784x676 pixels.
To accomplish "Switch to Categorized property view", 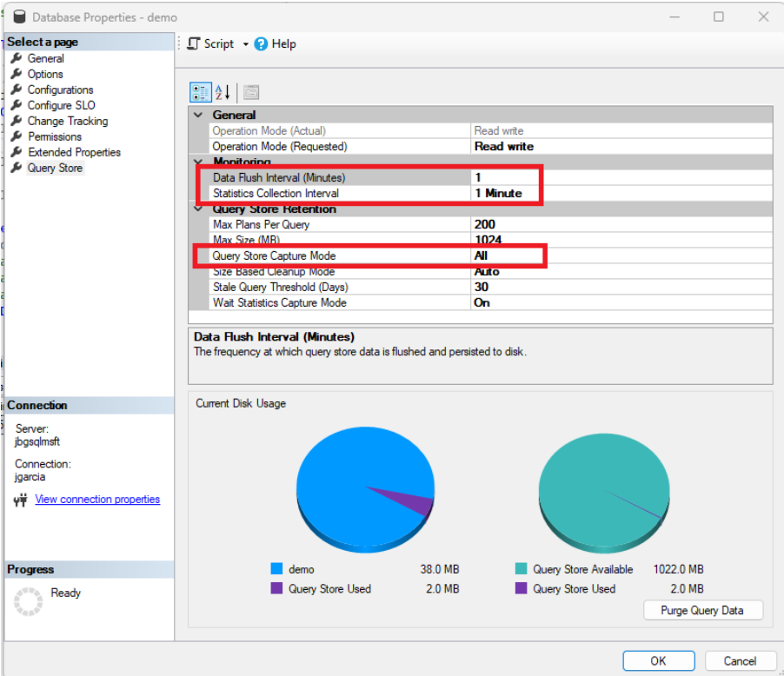I will [201, 92].
